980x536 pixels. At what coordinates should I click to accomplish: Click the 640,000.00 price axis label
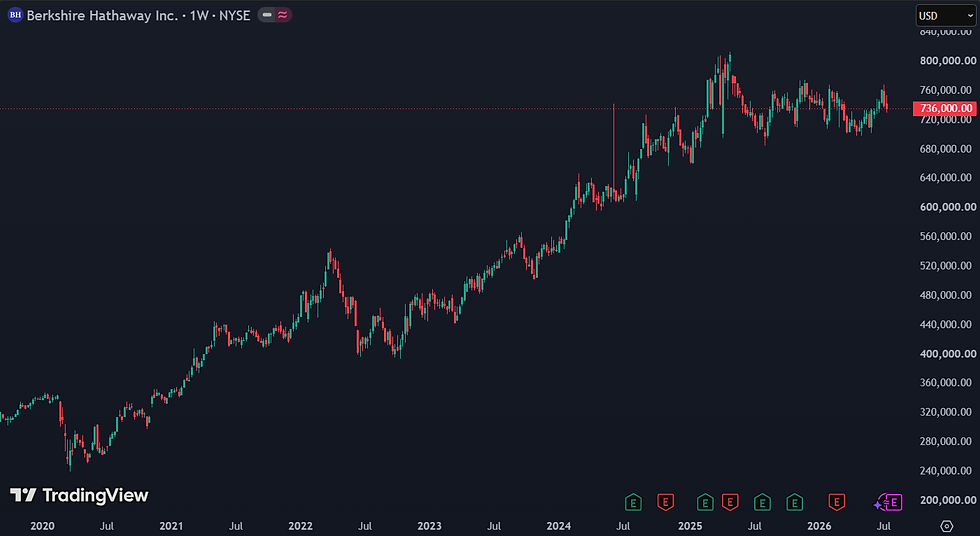coord(948,177)
